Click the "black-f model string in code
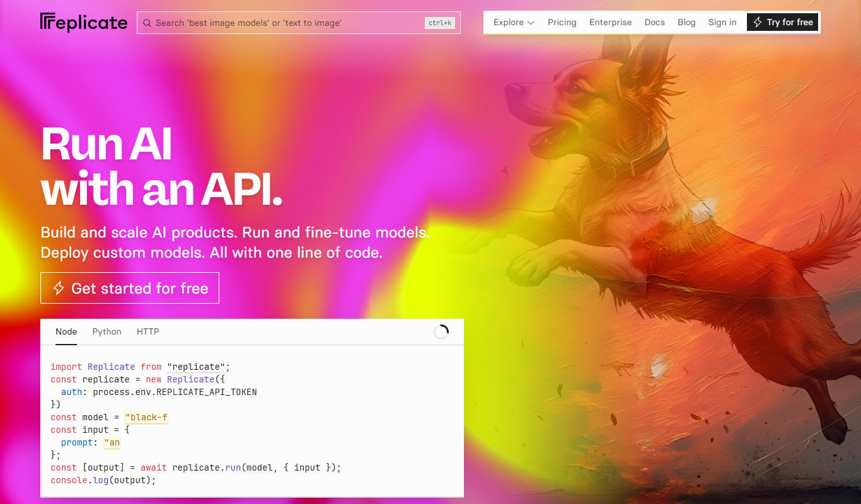The width and height of the screenshot is (861, 504). 146,417
